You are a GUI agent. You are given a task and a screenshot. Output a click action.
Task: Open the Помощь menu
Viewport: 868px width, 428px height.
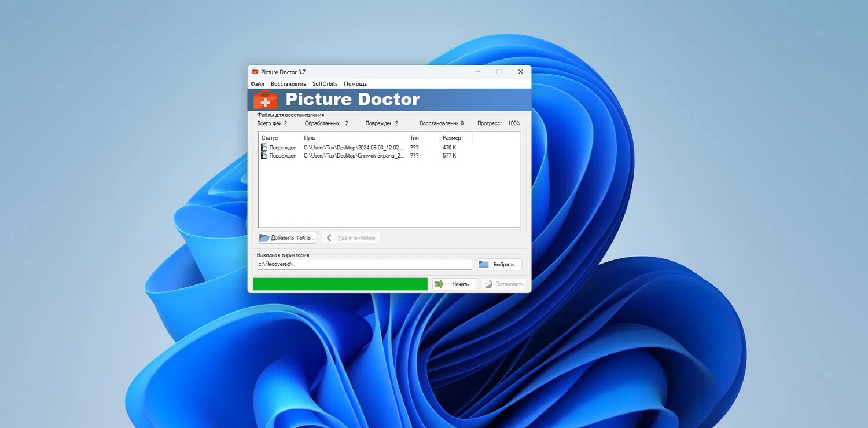[x=355, y=84]
